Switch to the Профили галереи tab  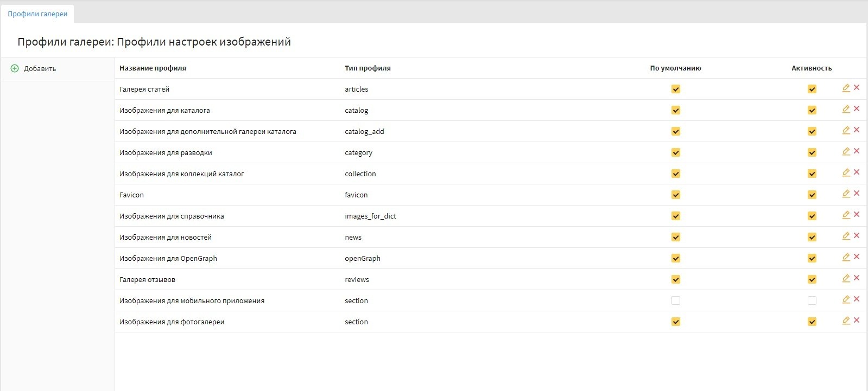pos(37,14)
